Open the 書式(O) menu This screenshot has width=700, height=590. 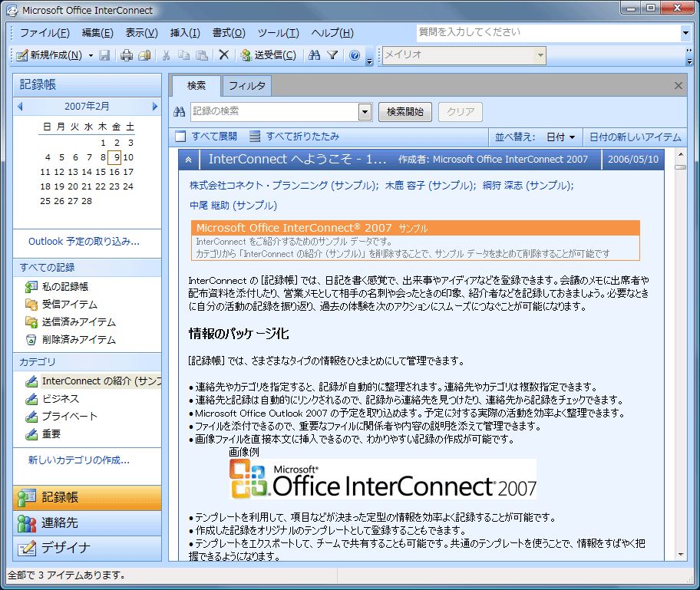click(x=229, y=33)
